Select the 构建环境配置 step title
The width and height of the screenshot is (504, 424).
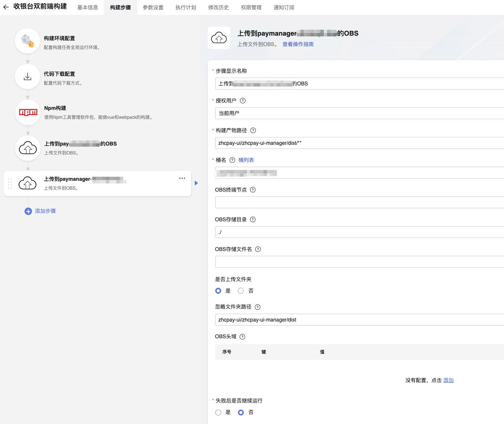tap(59, 38)
